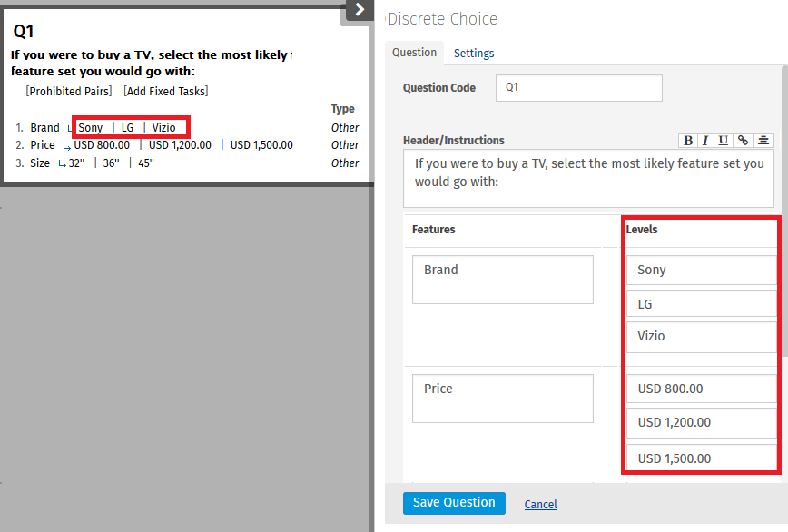Click the Save Question button
Screen dimensions: 788x532
454,503
